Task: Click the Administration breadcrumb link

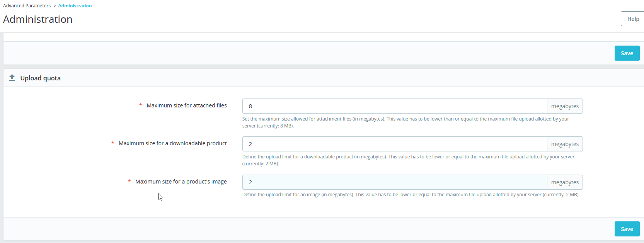Action: [75, 6]
